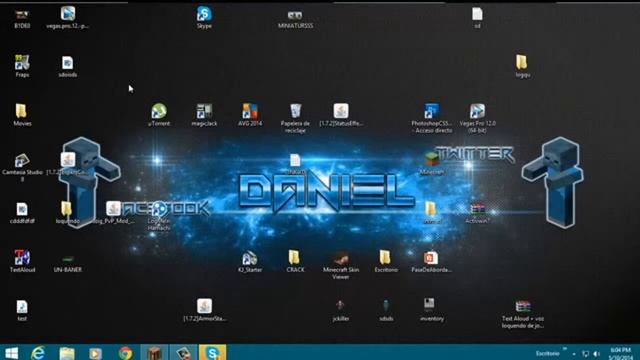This screenshot has width=640, height=360.
Task: Open the Skype desktop shortcut
Action: [x=204, y=14]
